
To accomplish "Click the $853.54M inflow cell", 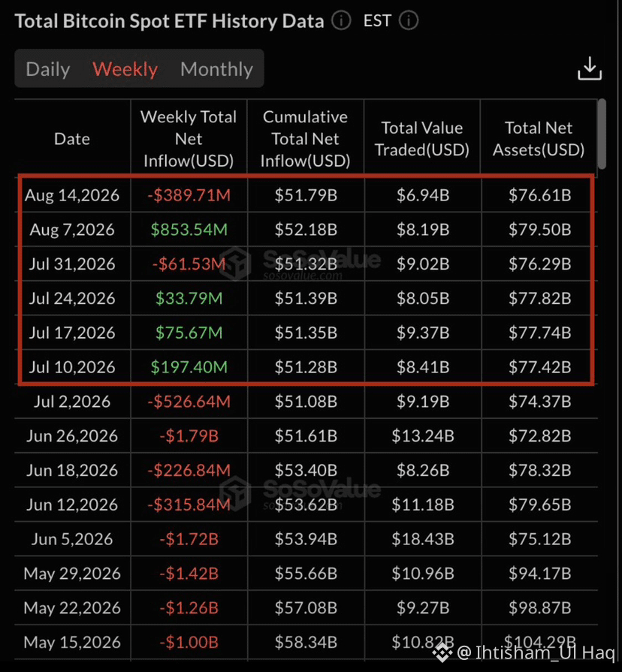I will pyautogui.click(x=189, y=229).
